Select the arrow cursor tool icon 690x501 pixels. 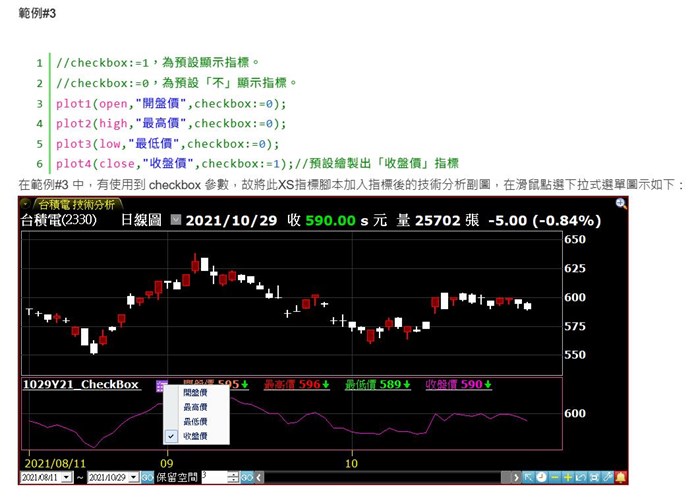[x=528, y=477]
